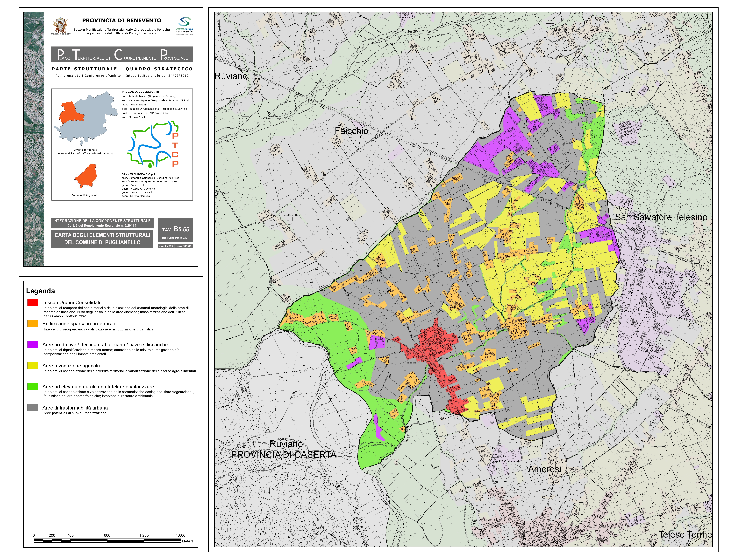
Task: Click the purple Aree produttive legend swatch
Action: pyautogui.click(x=33, y=344)
